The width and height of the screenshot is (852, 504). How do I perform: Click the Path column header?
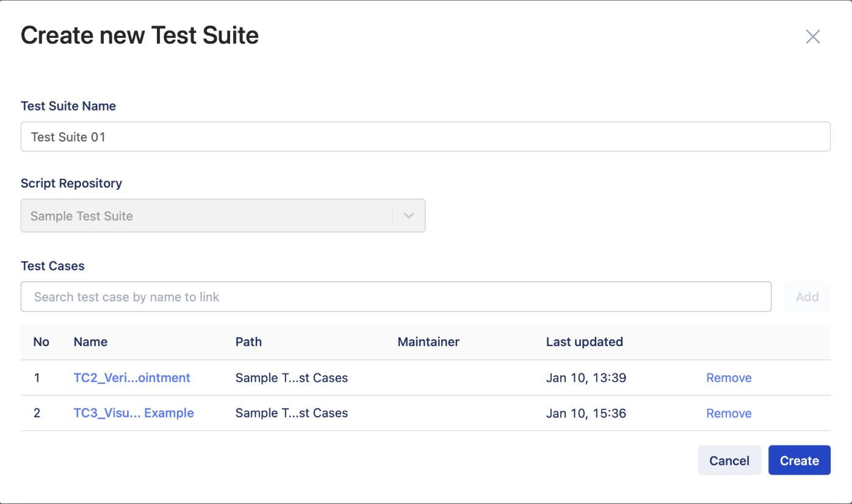pyautogui.click(x=248, y=342)
